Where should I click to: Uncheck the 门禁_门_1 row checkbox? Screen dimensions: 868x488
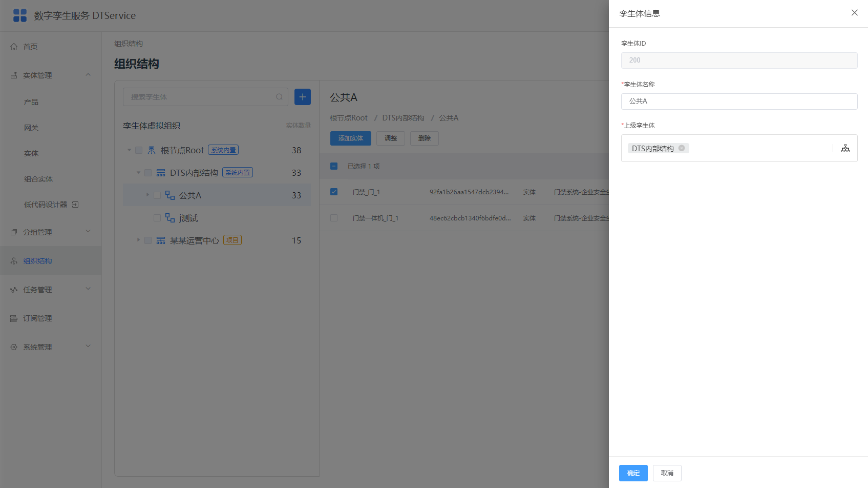click(334, 192)
